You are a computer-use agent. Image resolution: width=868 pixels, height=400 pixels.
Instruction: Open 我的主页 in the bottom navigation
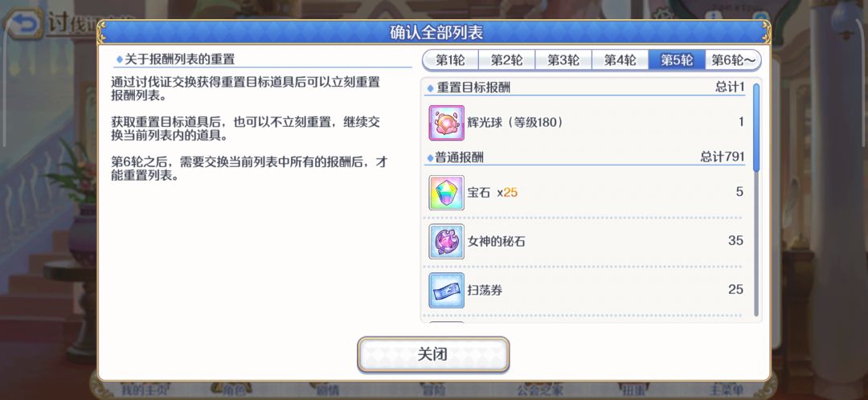[141, 390]
